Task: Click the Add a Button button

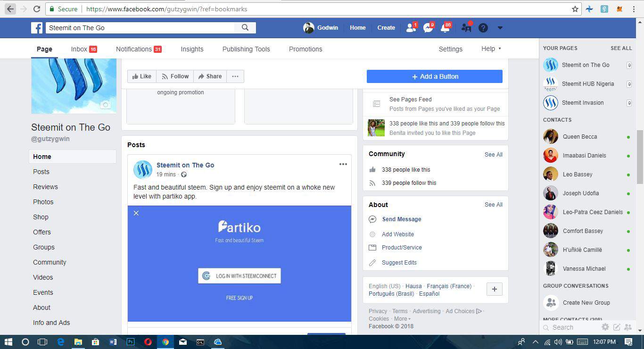Action: point(434,76)
